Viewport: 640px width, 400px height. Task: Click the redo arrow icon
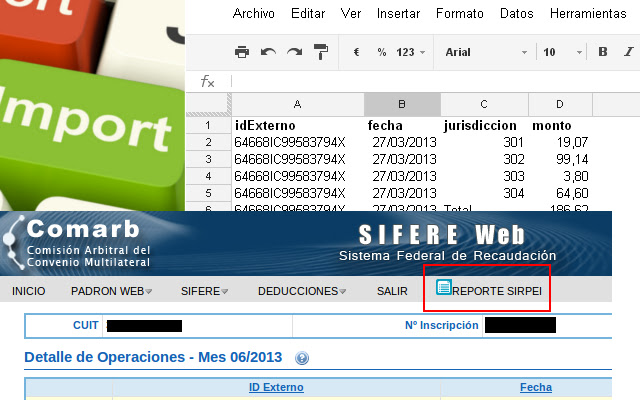[294, 52]
